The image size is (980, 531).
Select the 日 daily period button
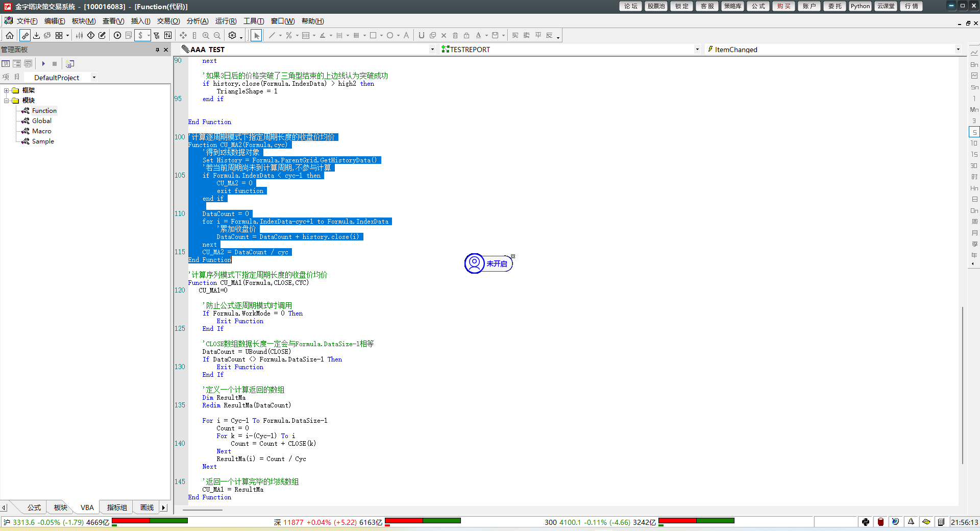coord(974,199)
